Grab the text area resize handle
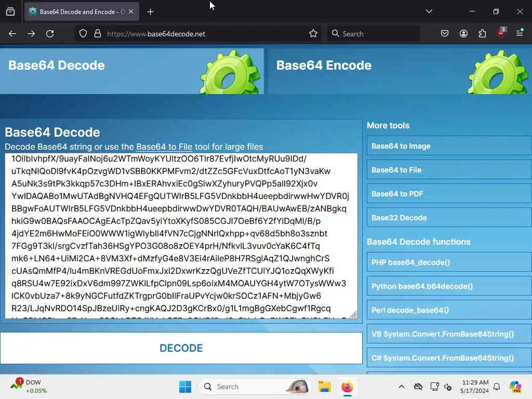 coord(353,314)
